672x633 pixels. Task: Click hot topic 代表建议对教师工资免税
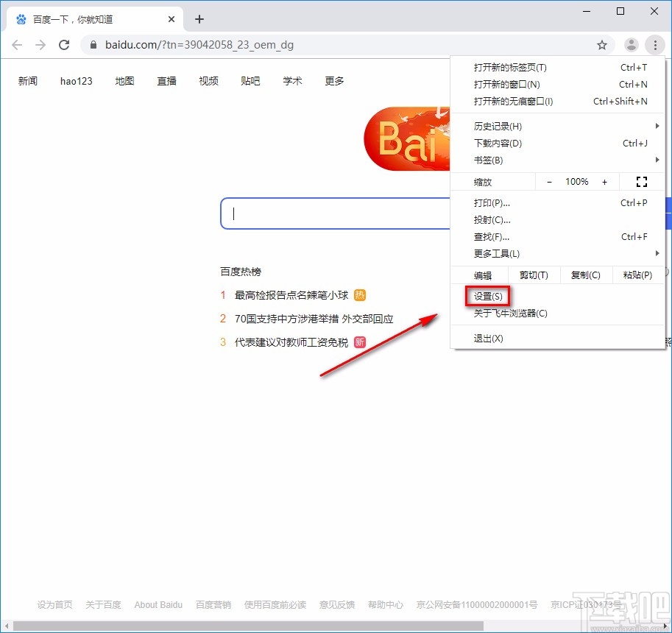pyautogui.click(x=291, y=342)
